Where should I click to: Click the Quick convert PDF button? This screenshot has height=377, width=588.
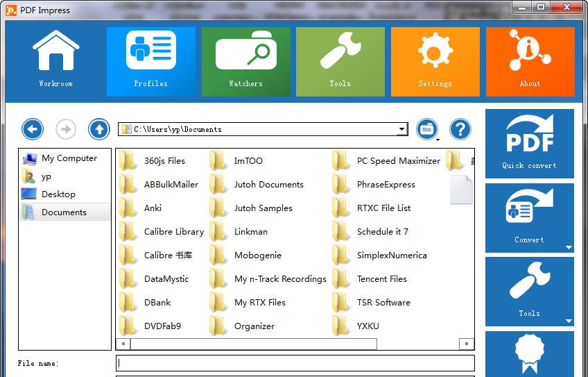(x=529, y=144)
